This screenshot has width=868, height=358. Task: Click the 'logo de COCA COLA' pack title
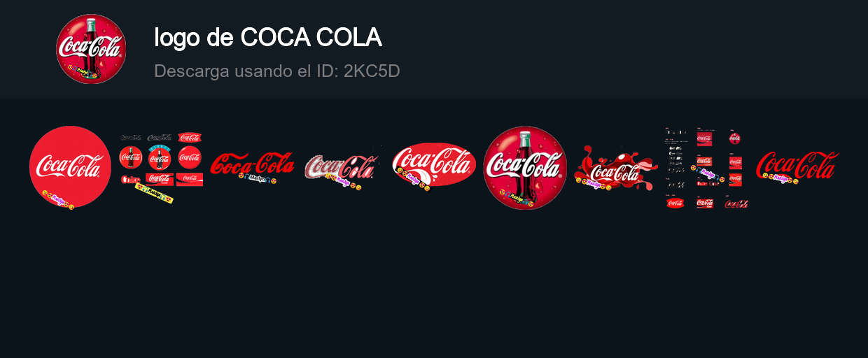(267, 38)
